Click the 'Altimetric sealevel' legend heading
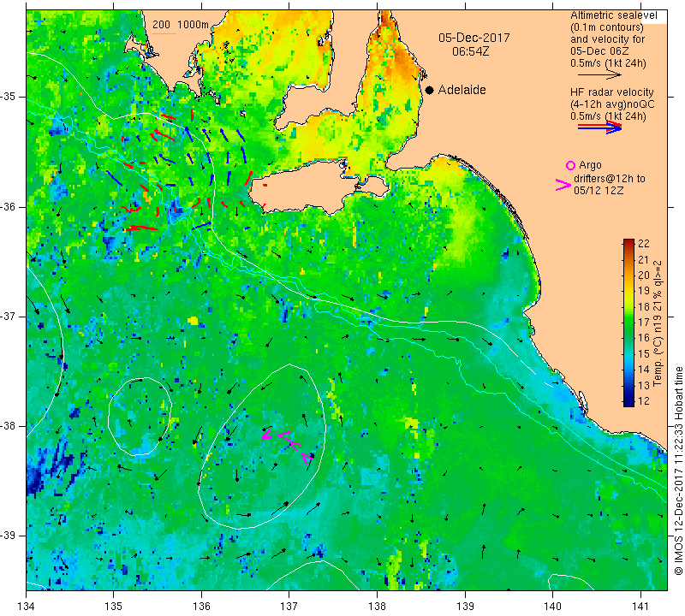Image resolution: width=685 pixels, height=616 pixels. click(613, 15)
